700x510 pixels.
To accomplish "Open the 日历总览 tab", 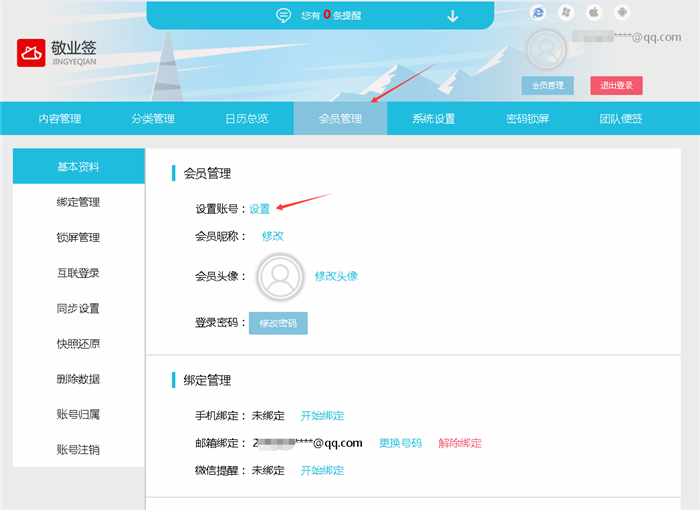I will tap(246, 119).
